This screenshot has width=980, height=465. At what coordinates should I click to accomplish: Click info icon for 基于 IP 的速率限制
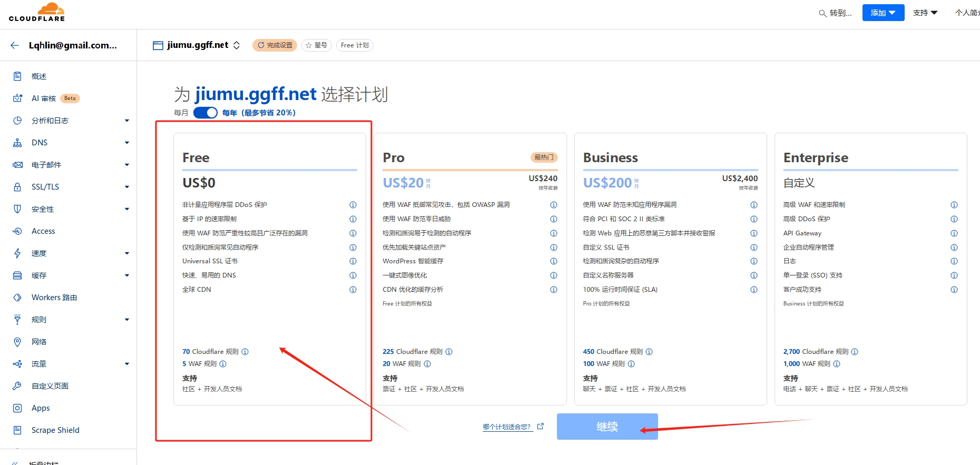click(353, 219)
